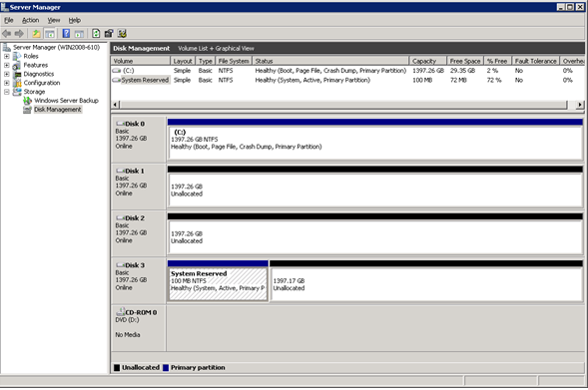Sort by the Fault Tolerance column header

535,61
